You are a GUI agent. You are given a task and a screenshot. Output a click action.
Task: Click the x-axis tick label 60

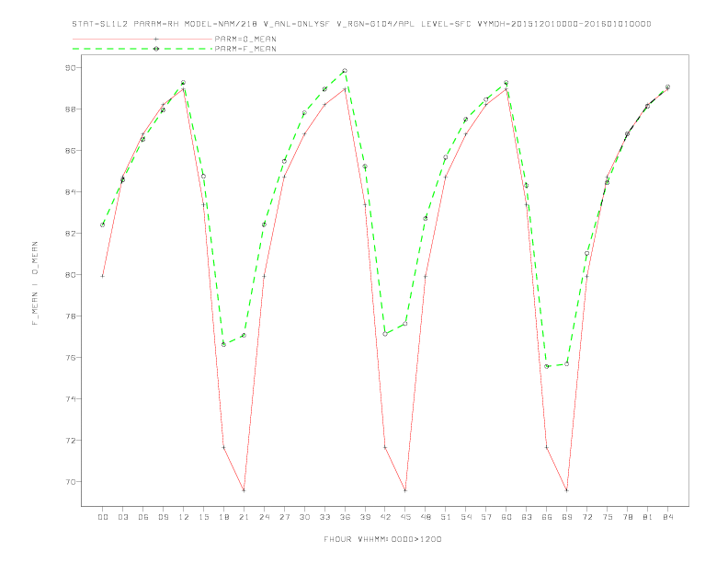pos(506,517)
